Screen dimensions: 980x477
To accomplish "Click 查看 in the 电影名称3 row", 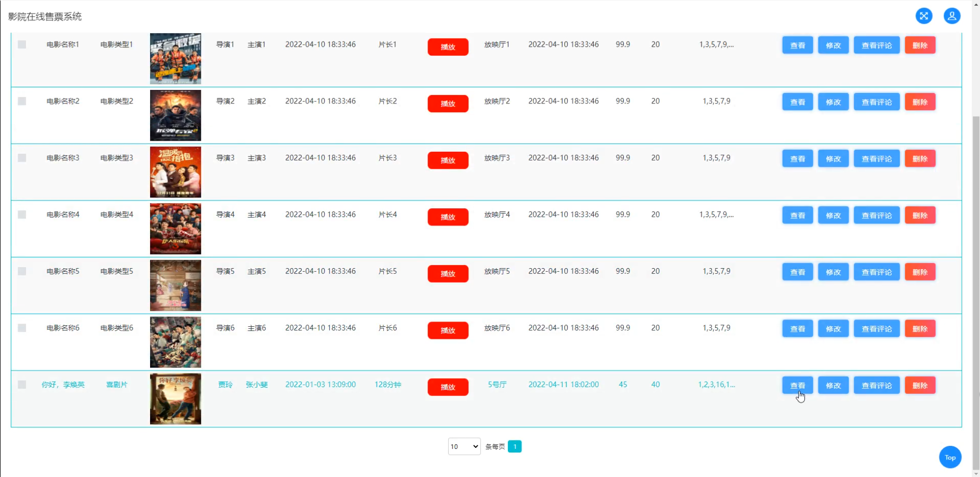I will (x=797, y=158).
